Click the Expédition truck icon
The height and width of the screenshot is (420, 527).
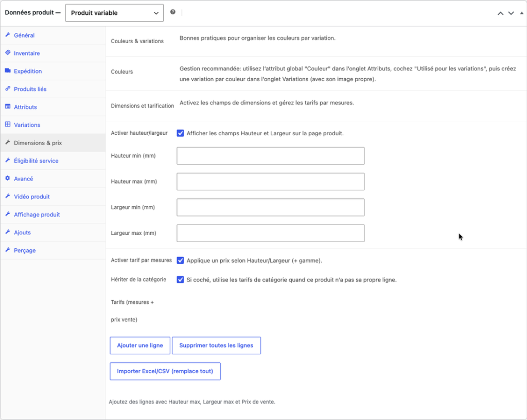8,70
